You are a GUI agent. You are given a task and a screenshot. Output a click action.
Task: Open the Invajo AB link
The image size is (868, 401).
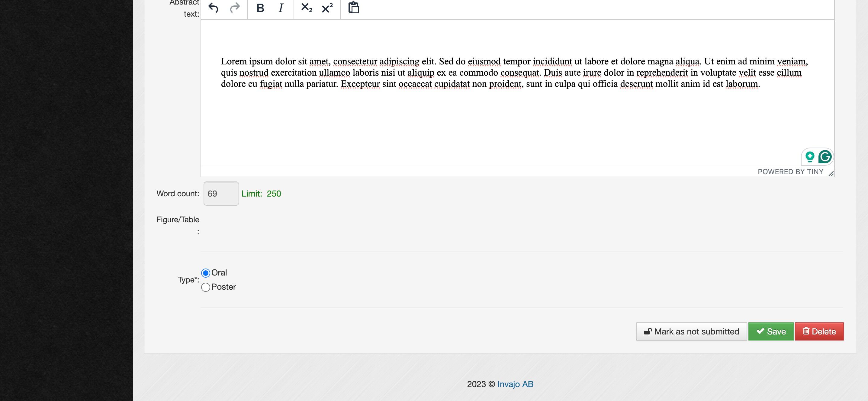[x=515, y=384]
